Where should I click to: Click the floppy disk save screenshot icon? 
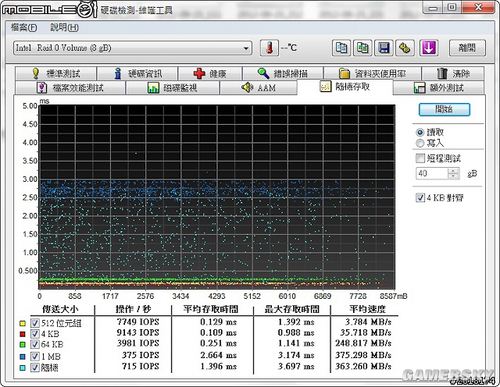[384, 48]
